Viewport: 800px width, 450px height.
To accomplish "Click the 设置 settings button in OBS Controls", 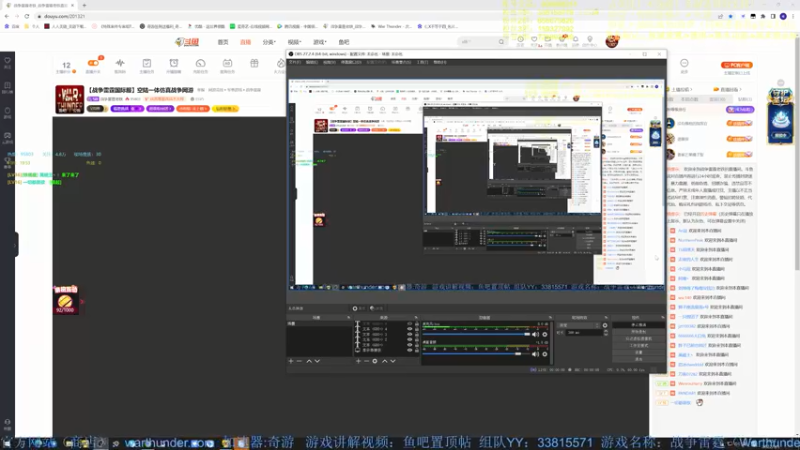I will coord(638,353).
